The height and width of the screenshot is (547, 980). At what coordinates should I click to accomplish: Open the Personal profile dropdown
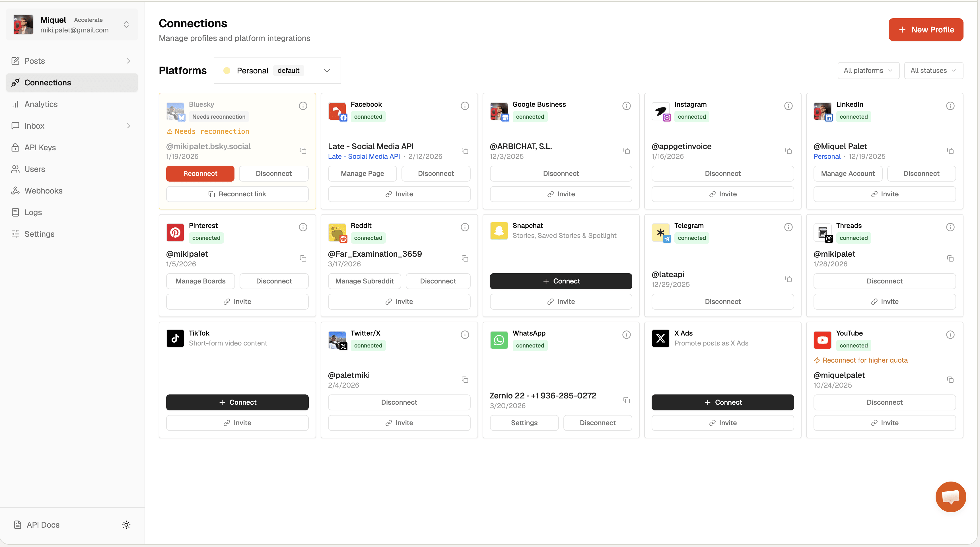click(277, 70)
